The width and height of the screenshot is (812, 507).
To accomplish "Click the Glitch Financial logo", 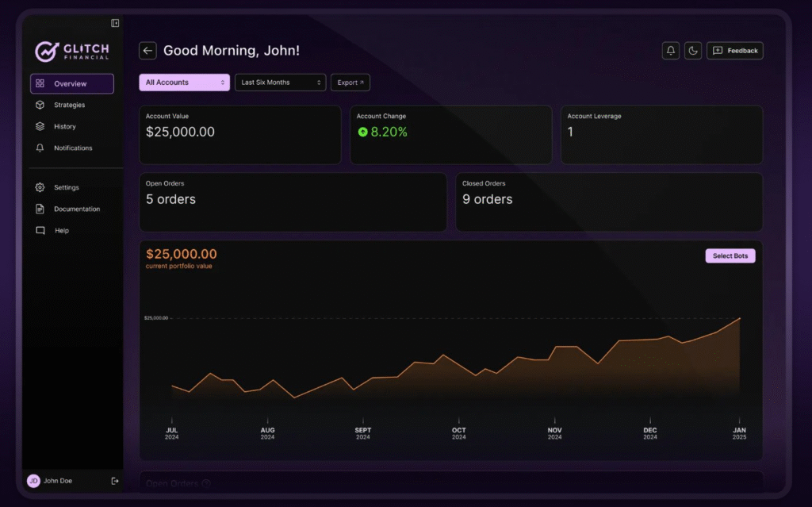I will point(72,52).
